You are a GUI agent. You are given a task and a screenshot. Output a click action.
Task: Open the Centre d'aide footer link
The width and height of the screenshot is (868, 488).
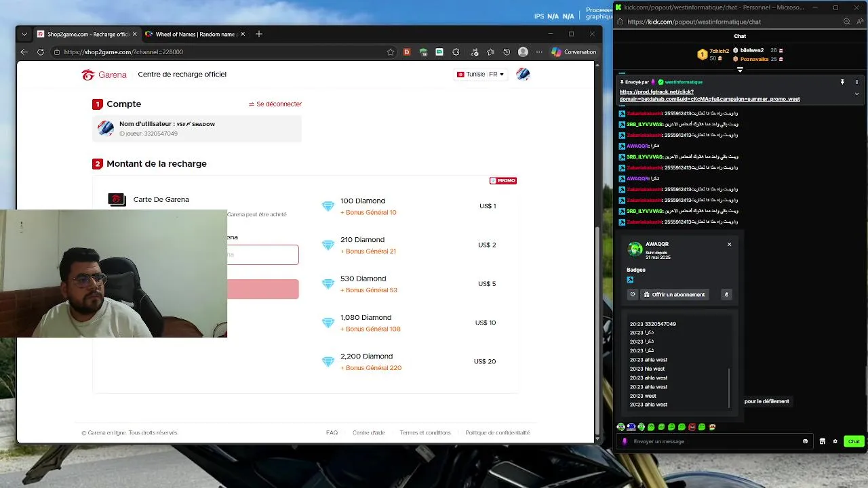click(368, 432)
